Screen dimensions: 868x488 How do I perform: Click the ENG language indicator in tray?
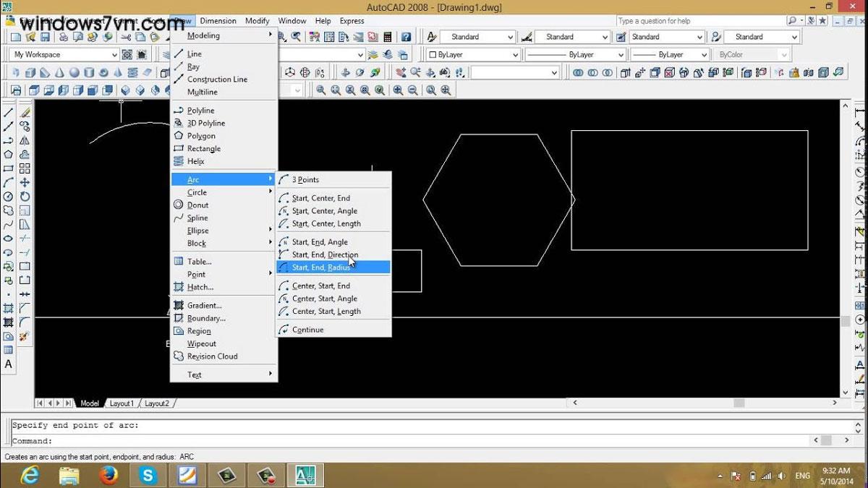point(803,476)
